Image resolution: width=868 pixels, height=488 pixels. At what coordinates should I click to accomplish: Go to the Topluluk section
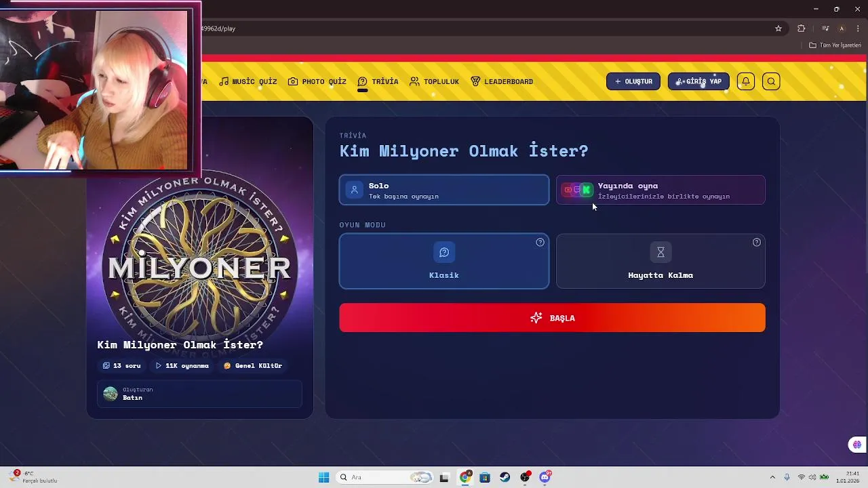point(435,81)
